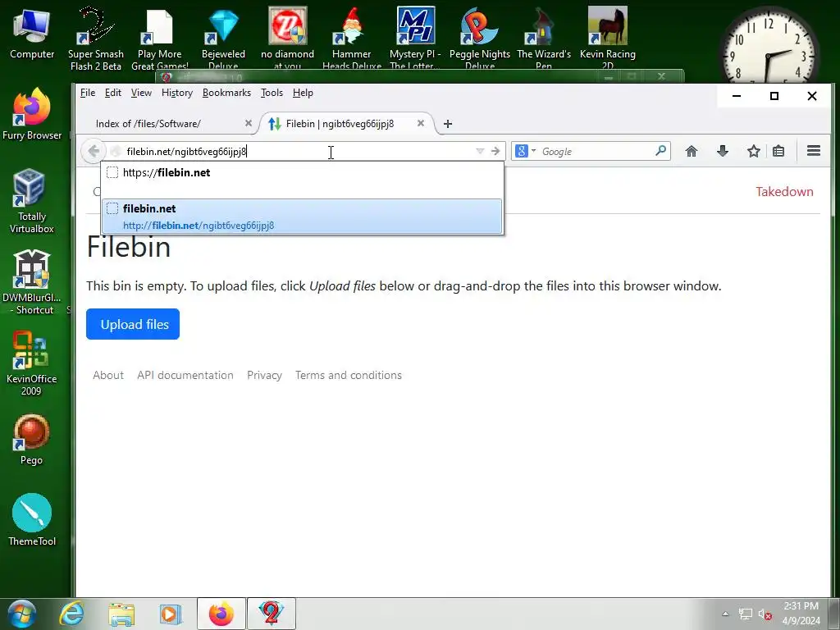Screen dimensions: 840x630
Task: Select the Mystery PI desktop shortcut
Action: 415,38
